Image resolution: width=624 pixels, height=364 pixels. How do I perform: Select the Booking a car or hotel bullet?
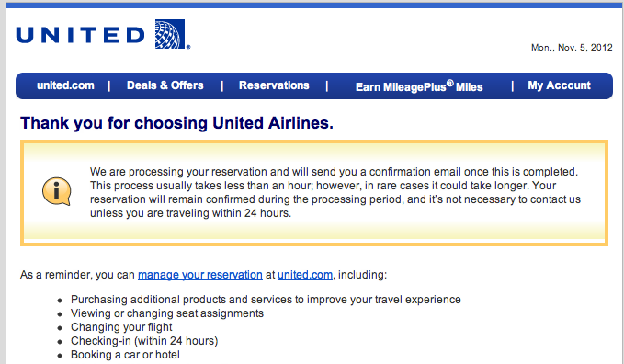pos(125,355)
